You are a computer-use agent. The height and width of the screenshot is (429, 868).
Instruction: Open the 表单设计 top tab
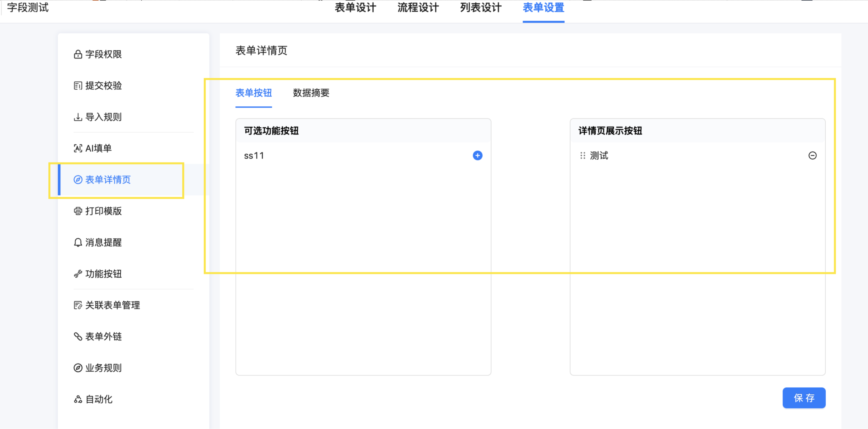pos(355,7)
